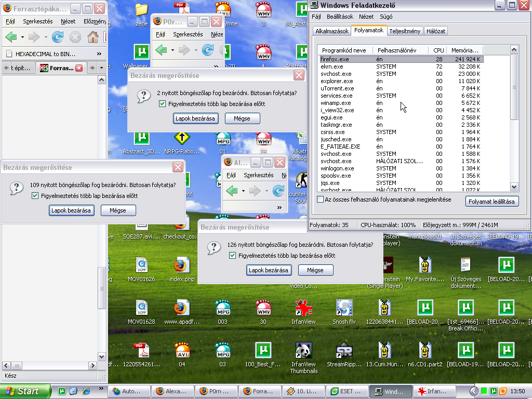
Task: Close the Forras... tab with red X
Action: pyautogui.click(x=79, y=68)
